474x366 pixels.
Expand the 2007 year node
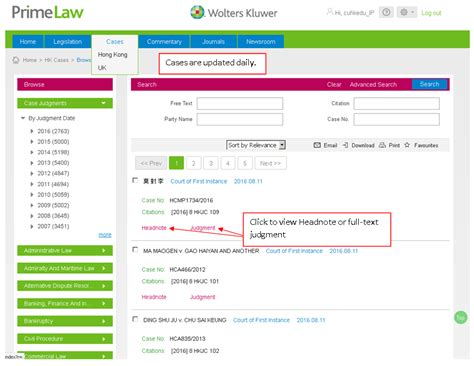pos(32,226)
